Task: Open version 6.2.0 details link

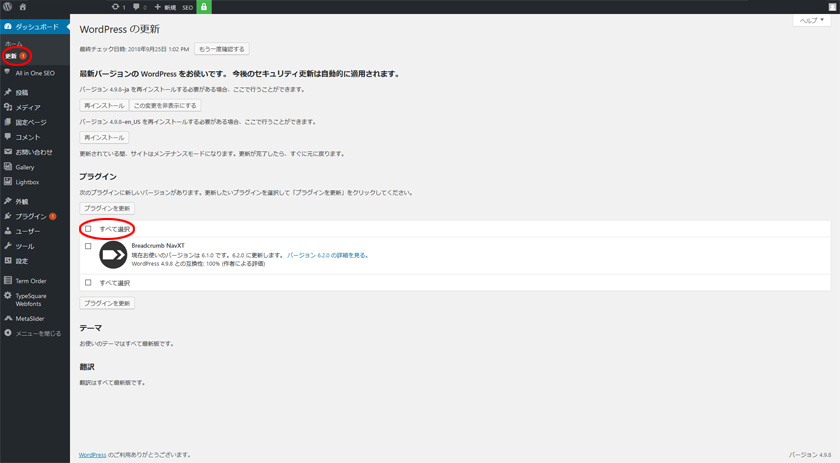Action: point(327,256)
